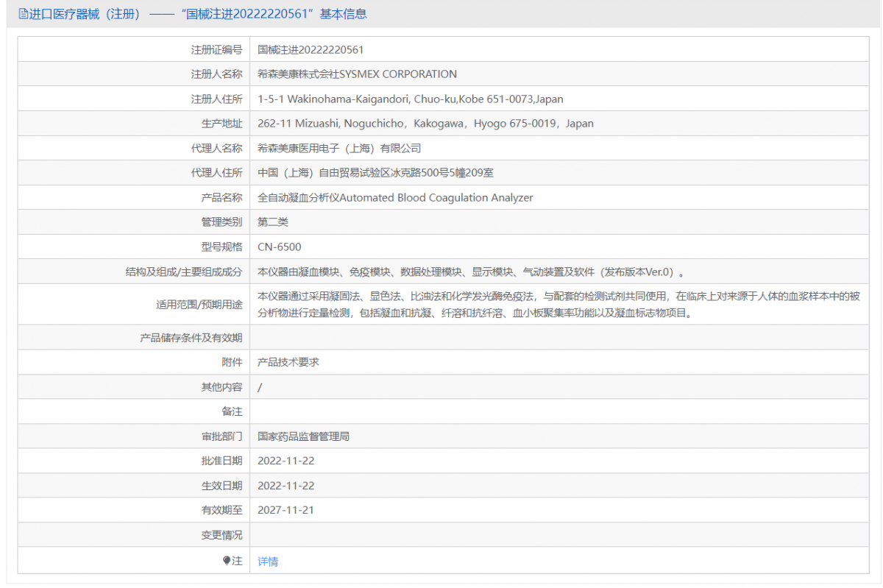Image resolution: width=883 pixels, height=588 pixels.
Task: Click the 生产地址 row label
Action: [x=221, y=124]
